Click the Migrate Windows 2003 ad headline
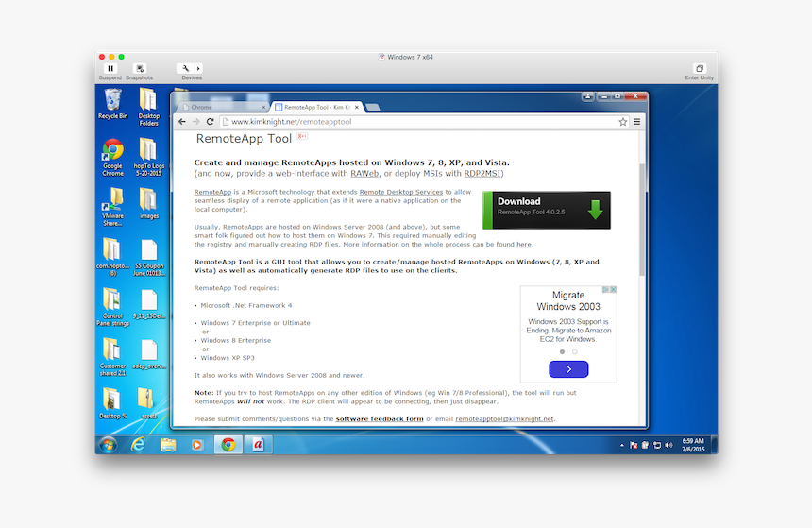Viewport: 812px width, 528px height. [568, 300]
